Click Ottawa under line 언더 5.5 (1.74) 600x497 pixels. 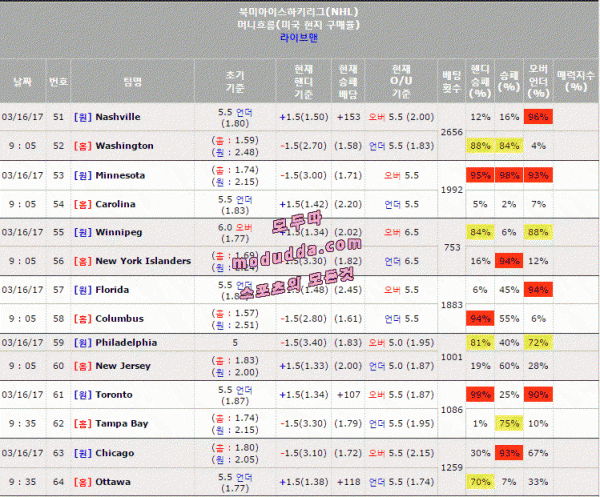[401, 482]
